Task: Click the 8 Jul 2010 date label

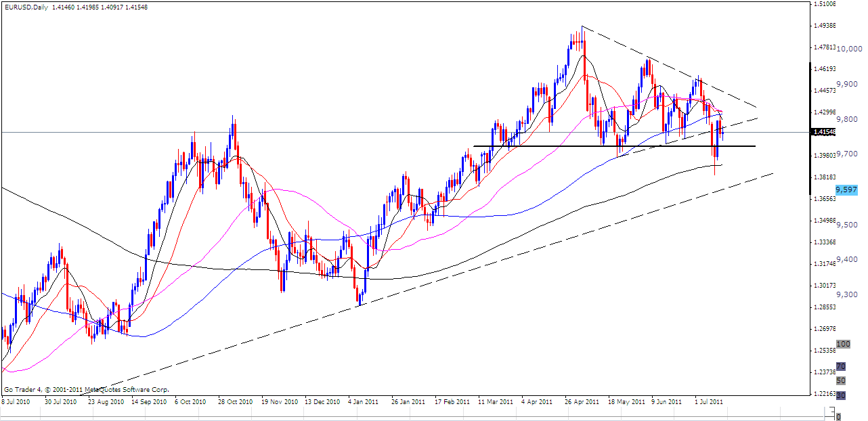Action: tap(16, 401)
